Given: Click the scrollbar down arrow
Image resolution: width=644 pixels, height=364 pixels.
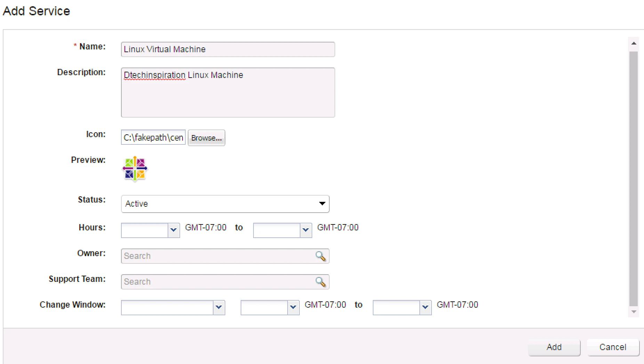Looking at the screenshot, I should (634, 312).
